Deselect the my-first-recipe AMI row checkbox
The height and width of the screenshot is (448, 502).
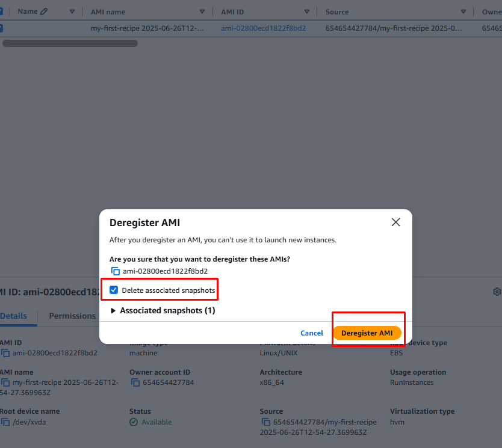[1, 28]
